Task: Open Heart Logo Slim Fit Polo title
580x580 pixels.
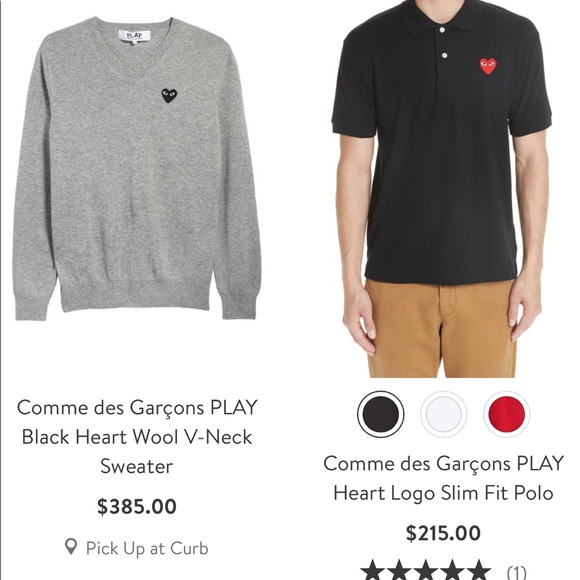Action: (444, 478)
